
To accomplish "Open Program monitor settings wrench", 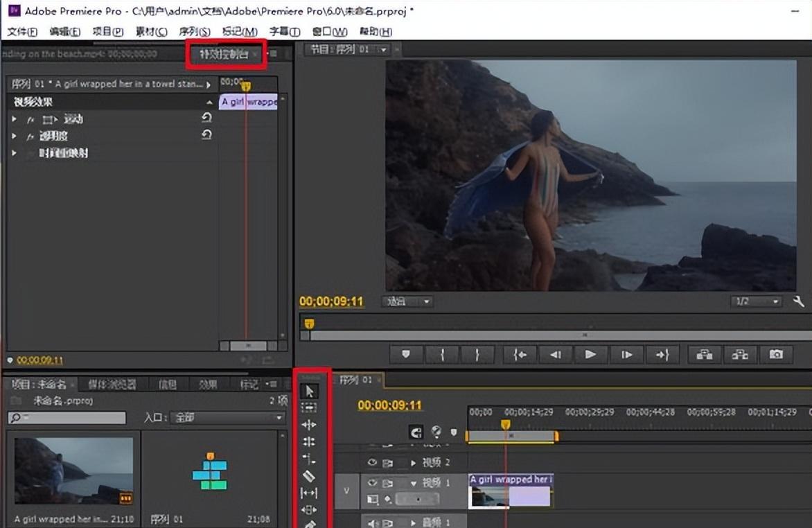I will tap(799, 301).
